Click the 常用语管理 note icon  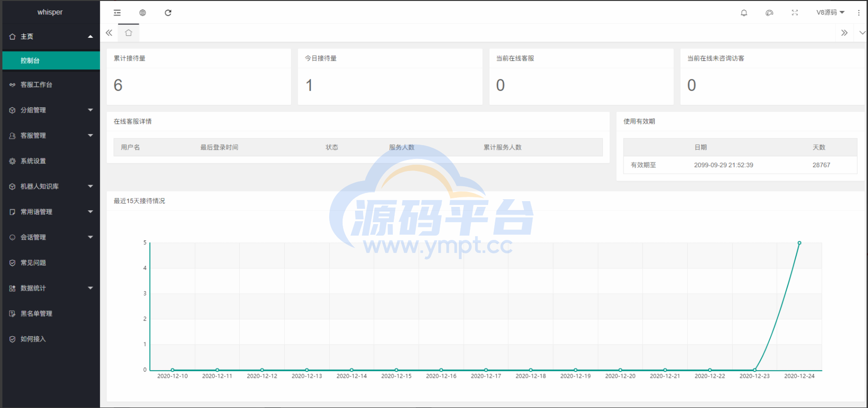pos(12,212)
